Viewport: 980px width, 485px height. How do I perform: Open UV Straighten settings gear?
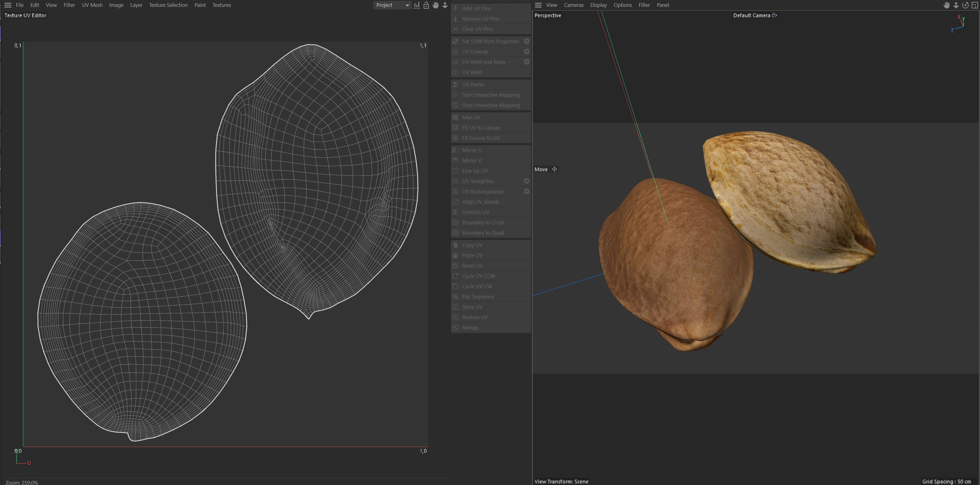tap(526, 181)
